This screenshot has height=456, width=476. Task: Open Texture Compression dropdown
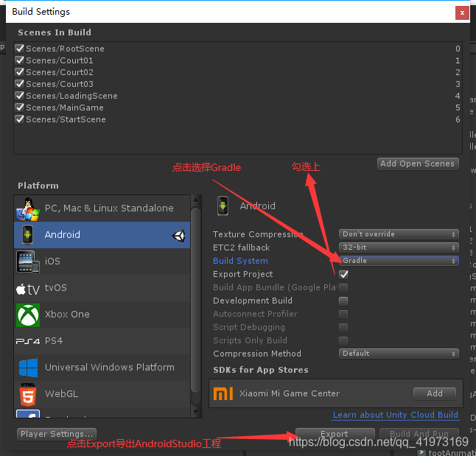[399, 234]
